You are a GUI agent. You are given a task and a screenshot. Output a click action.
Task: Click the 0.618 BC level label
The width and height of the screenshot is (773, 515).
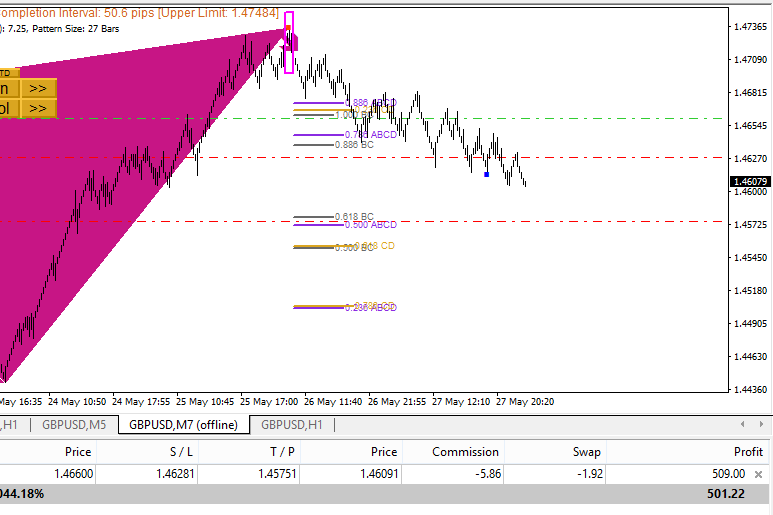354,217
